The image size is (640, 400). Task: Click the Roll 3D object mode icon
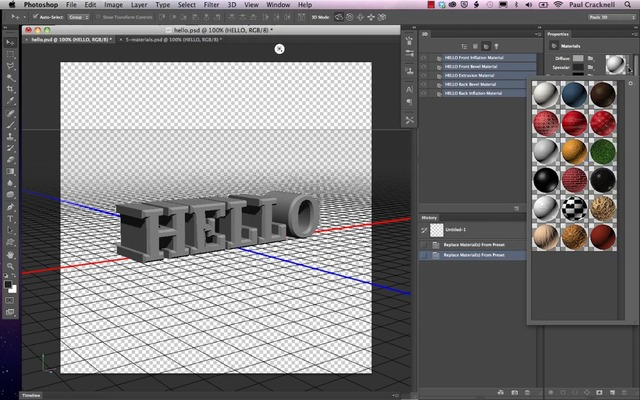[350, 17]
